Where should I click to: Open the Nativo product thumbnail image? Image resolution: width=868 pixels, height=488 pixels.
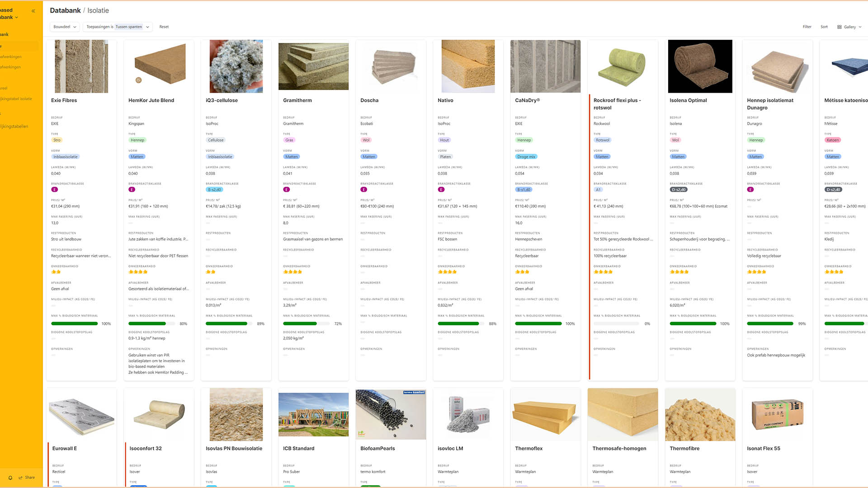(x=468, y=66)
